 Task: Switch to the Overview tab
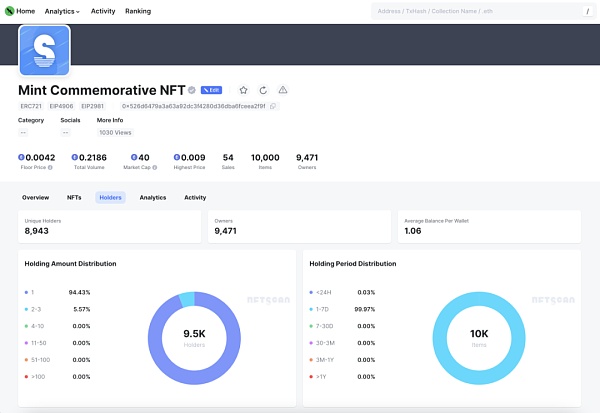(36, 198)
